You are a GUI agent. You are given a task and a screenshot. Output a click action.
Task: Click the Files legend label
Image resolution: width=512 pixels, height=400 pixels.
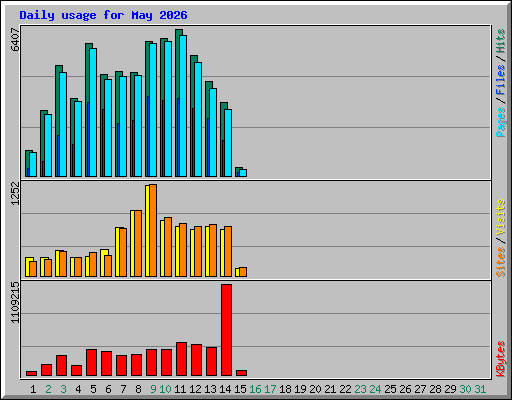tap(501, 79)
